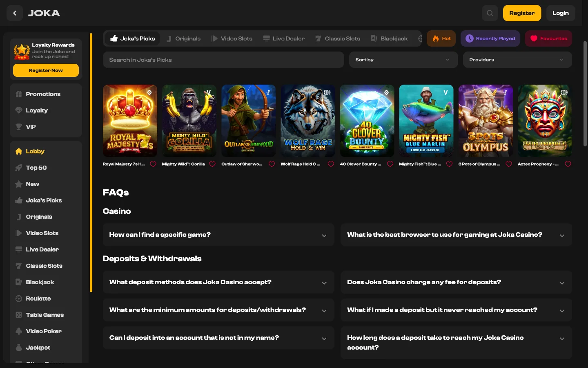The width and height of the screenshot is (588, 368).
Task: Click the VIP trophy icon in sidebar
Action: tap(19, 127)
